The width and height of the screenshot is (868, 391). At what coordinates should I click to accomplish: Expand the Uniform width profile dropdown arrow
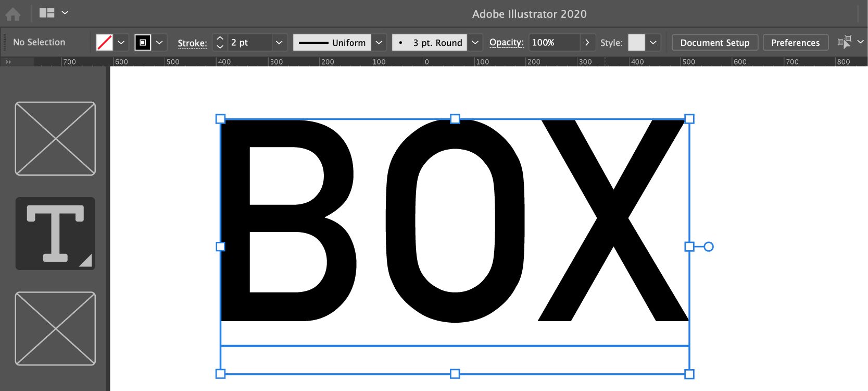379,42
